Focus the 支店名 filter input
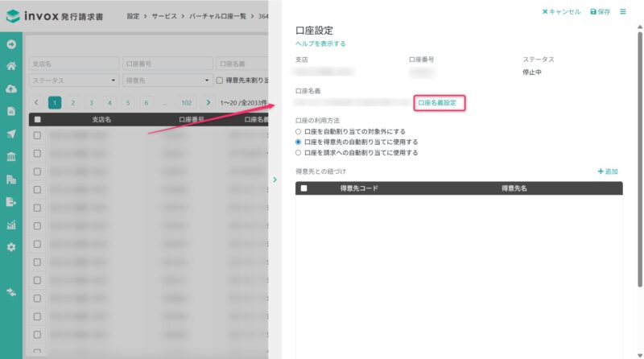The width and height of the screenshot is (644, 359). tap(74, 64)
